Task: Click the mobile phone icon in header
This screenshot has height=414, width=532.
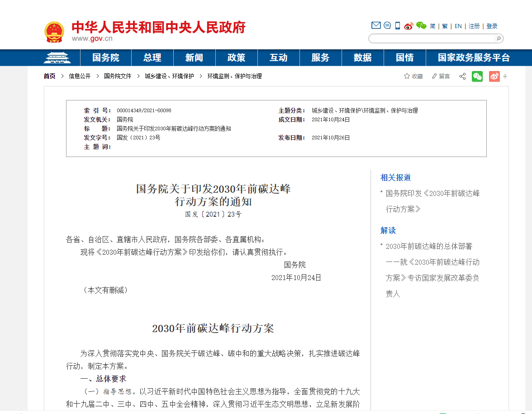Action: tap(398, 26)
